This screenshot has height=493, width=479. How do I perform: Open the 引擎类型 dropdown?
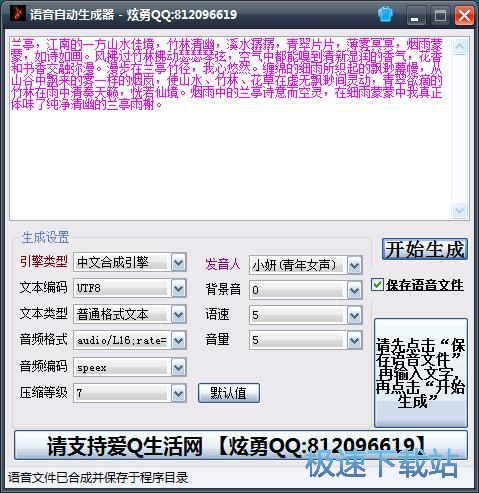179,263
